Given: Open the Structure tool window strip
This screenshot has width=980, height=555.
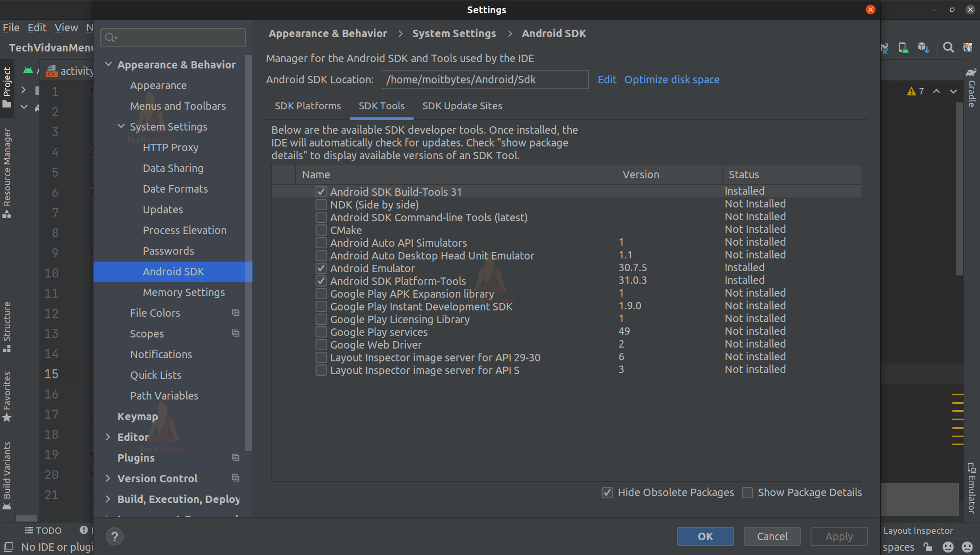Looking at the screenshot, I should tap(7, 326).
